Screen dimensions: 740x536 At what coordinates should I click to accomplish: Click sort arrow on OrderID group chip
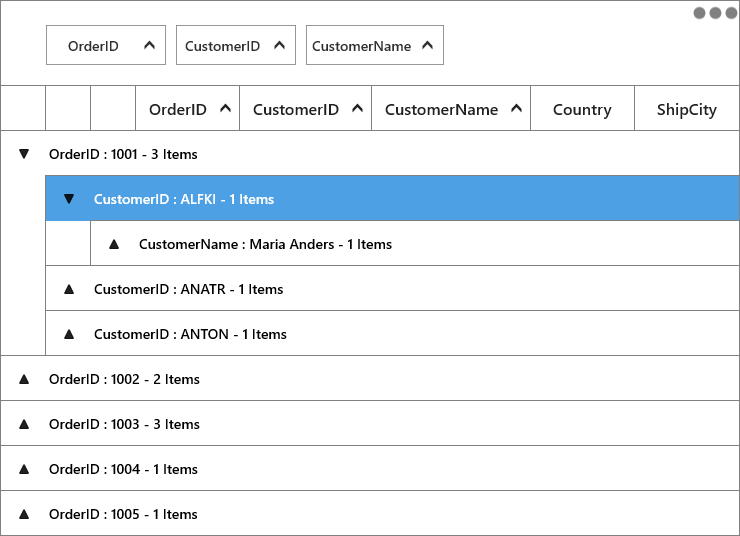click(150, 45)
